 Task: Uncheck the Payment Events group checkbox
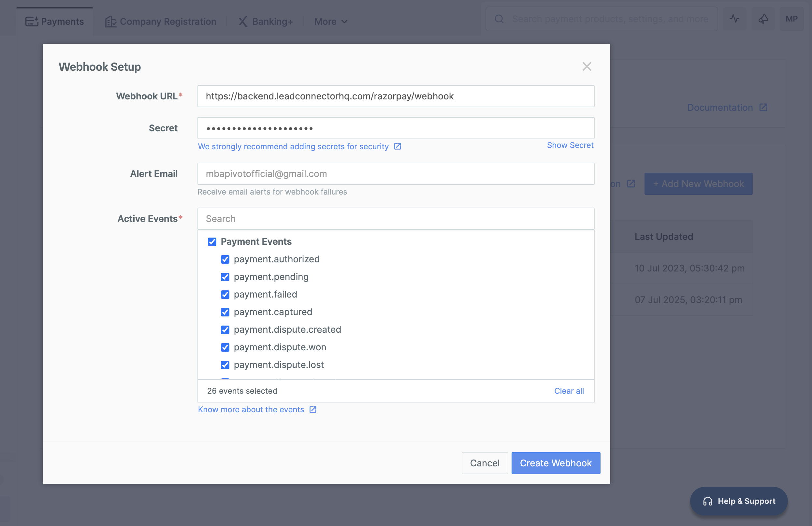click(212, 242)
